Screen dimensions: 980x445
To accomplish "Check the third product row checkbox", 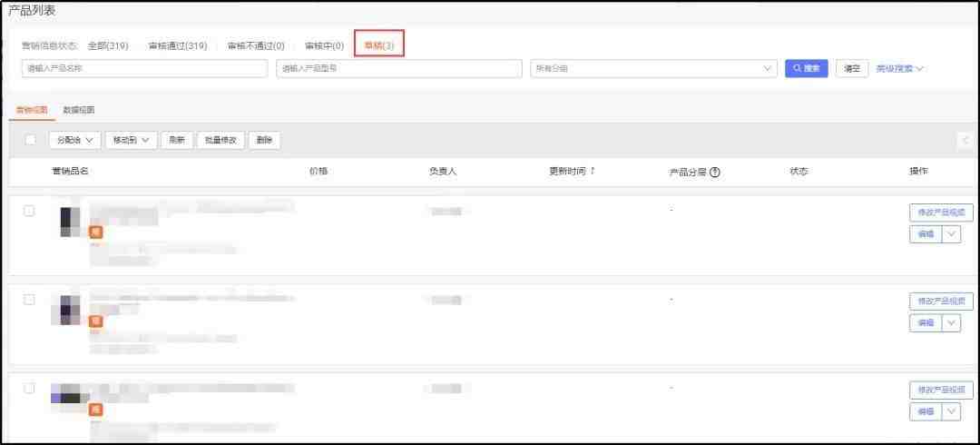I will click(x=29, y=389).
